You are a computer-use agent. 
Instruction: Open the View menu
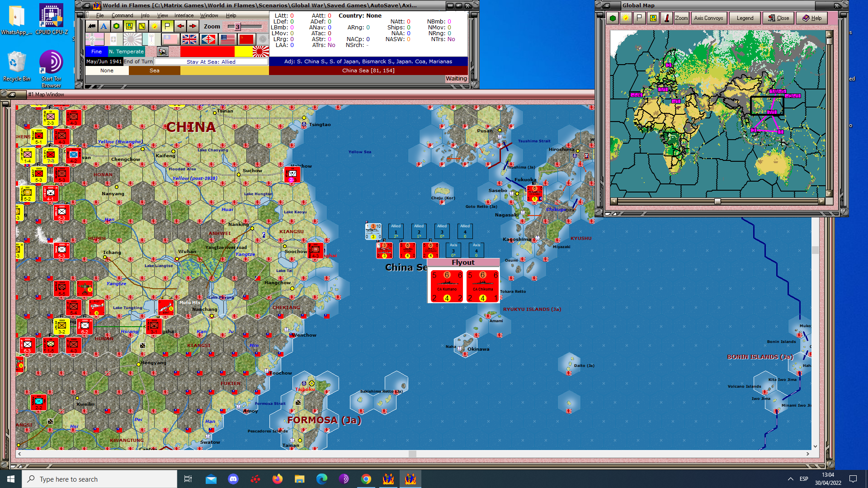pyautogui.click(x=162, y=15)
